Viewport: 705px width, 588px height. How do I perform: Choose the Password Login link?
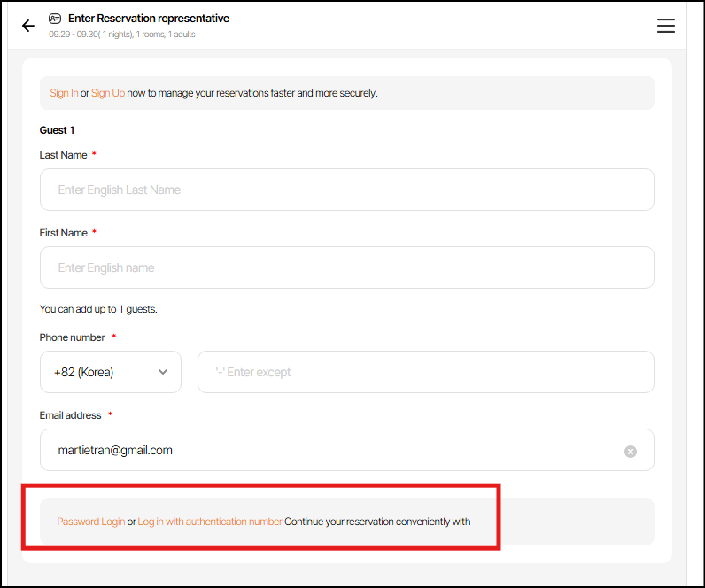91,522
